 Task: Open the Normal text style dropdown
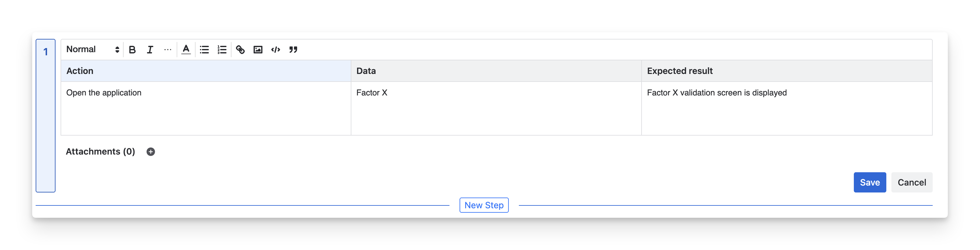[92, 50]
